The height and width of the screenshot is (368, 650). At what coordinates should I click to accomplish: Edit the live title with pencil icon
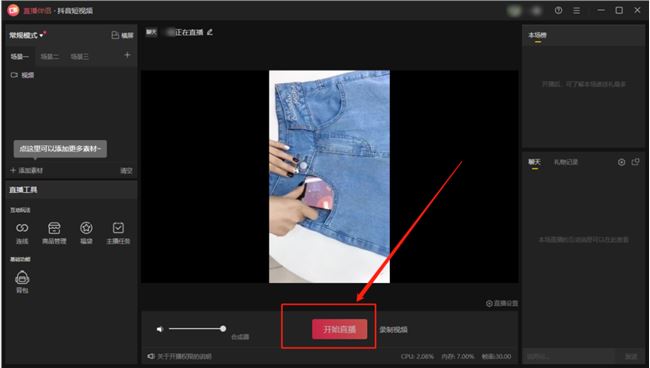click(210, 32)
